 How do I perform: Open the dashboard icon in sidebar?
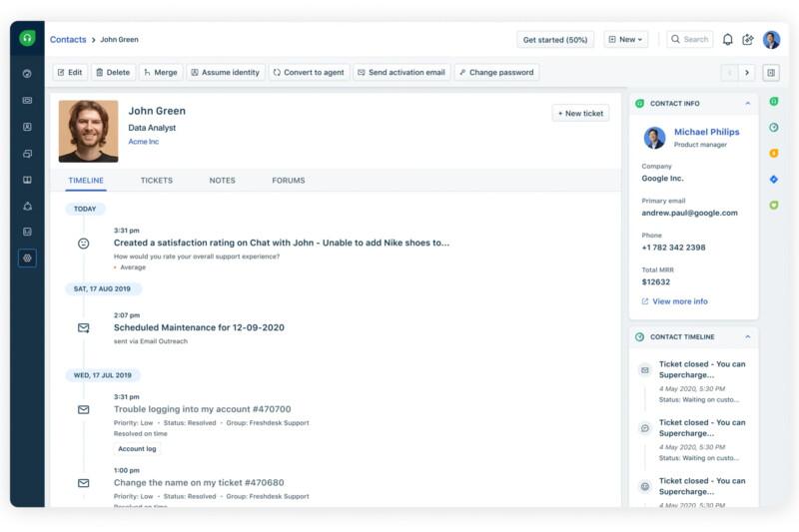click(27, 74)
